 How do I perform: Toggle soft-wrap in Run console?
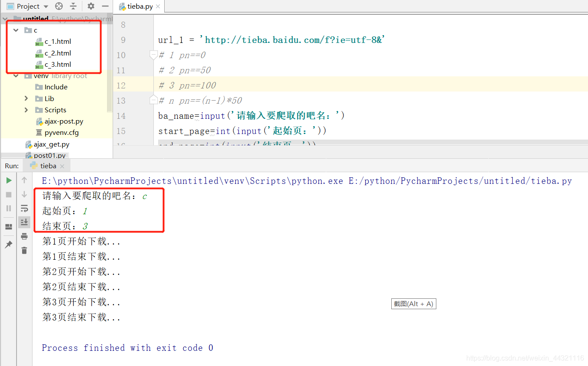[x=24, y=209]
